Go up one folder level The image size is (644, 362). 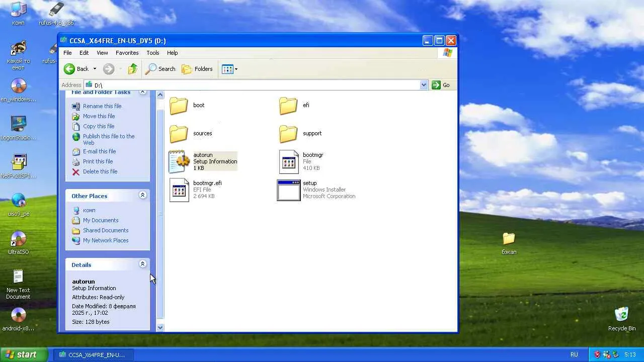[133, 69]
